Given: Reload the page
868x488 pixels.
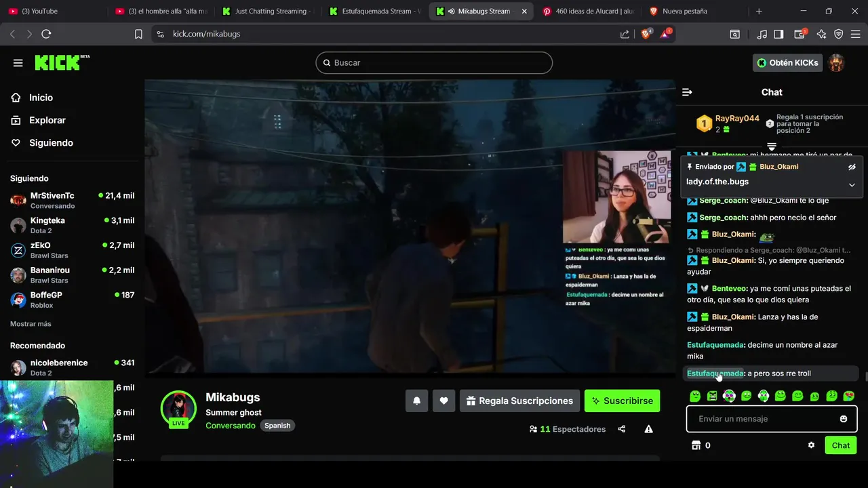Looking at the screenshot, I should pos(46,34).
